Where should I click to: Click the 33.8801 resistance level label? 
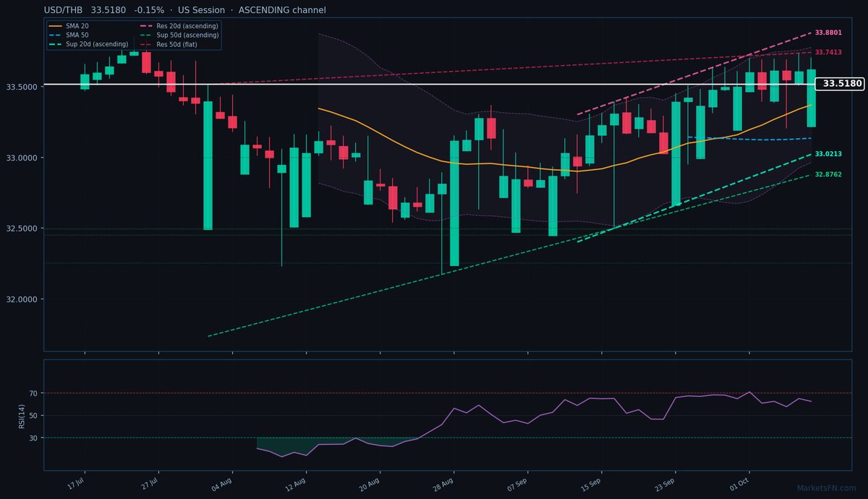(x=828, y=33)
